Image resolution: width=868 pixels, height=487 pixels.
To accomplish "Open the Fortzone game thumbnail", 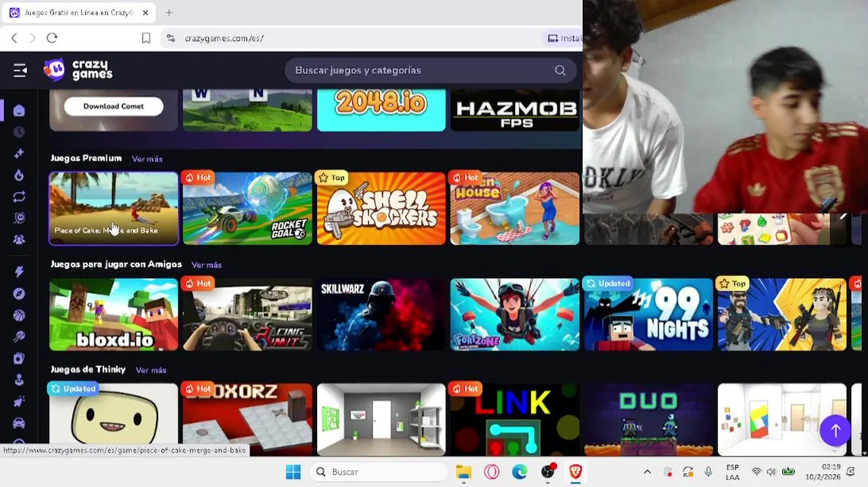I will (515, 315).
